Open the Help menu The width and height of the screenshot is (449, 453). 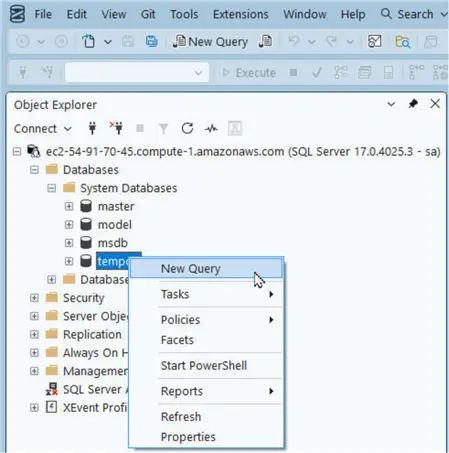tap(353, 14)
